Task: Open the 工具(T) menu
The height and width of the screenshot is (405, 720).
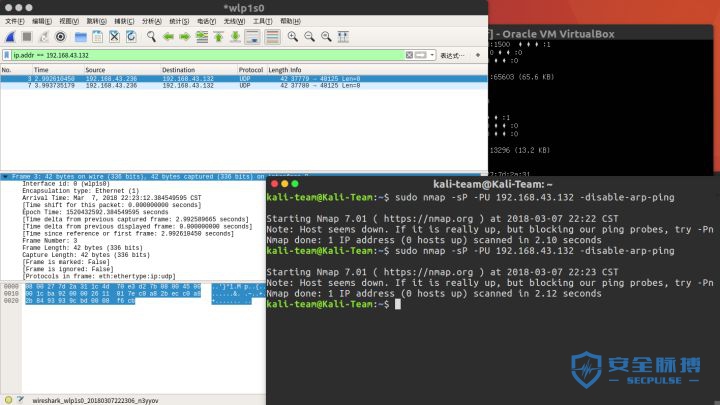Action: pos(262,21)
